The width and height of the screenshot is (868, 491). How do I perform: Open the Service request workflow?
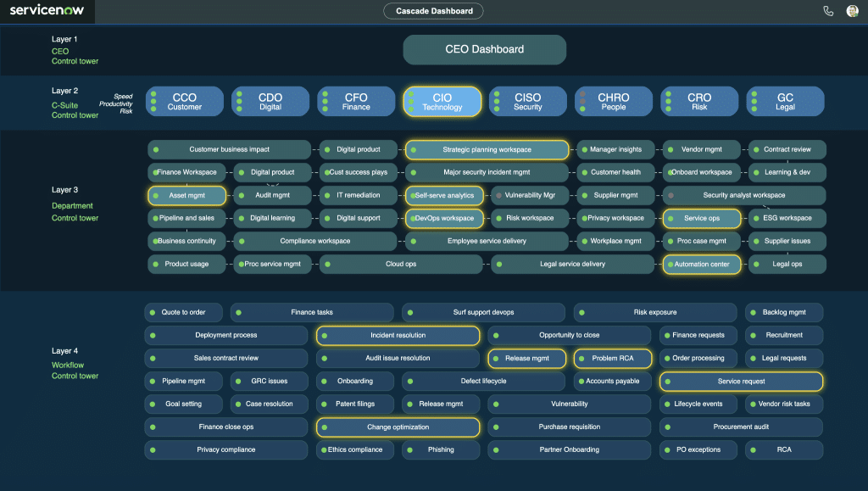coord(741,382)
